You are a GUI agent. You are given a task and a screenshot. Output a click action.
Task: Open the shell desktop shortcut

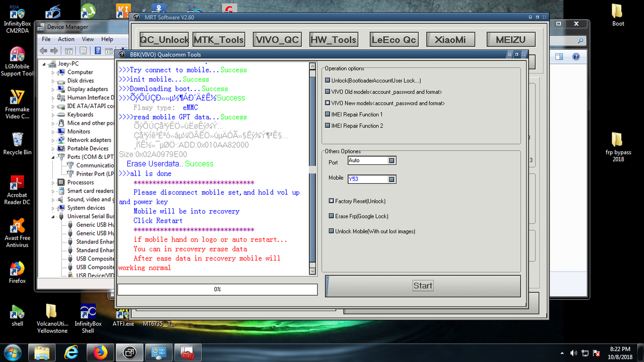tap(17, 315)
